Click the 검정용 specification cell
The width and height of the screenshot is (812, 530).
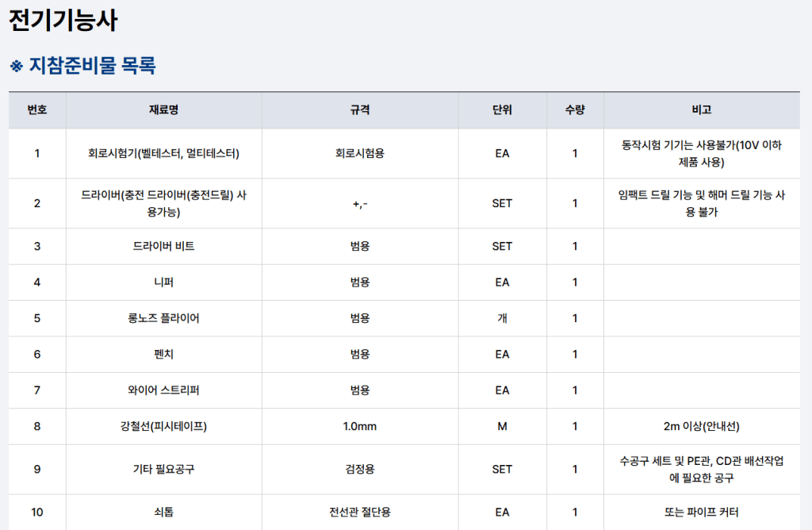click(360, 470)
